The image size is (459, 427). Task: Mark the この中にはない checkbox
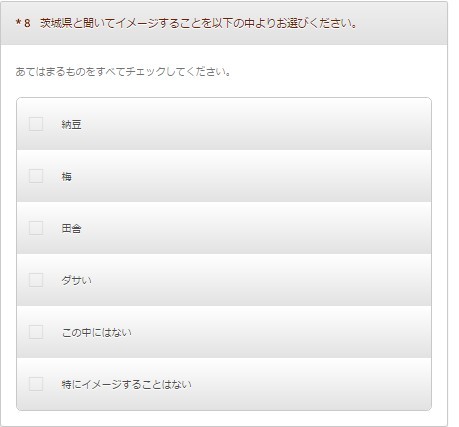[36, 332]
